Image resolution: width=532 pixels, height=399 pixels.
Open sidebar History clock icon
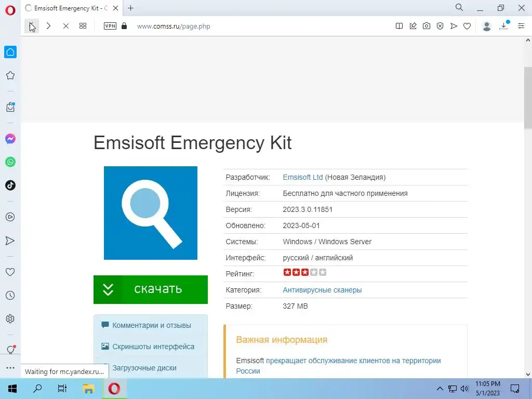10,295
